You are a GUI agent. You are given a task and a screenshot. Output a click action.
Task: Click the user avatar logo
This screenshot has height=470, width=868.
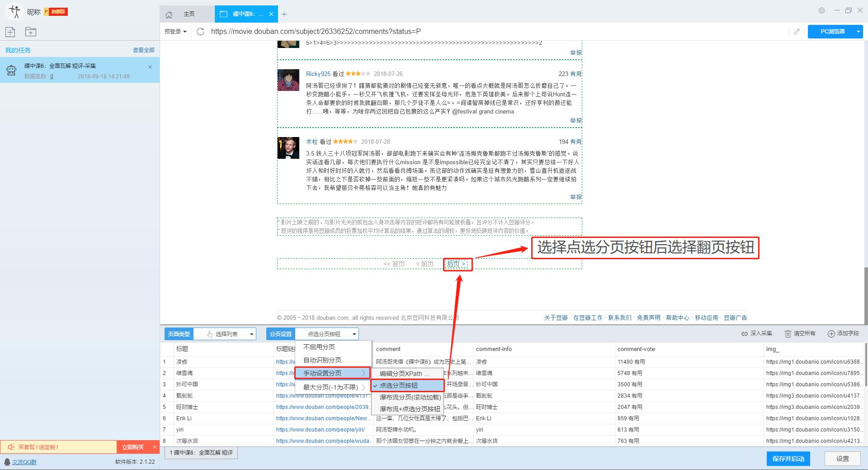[x=15, y=11]
